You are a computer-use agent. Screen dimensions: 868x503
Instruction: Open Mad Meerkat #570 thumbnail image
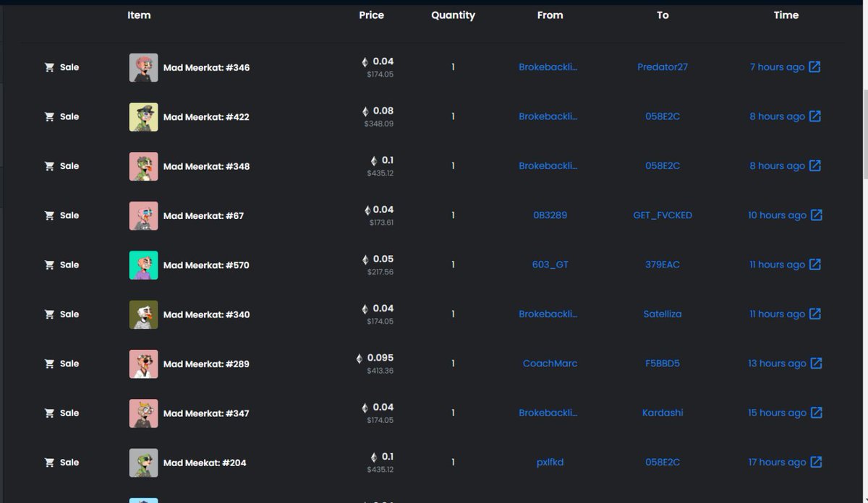click(x=143, y=265)
